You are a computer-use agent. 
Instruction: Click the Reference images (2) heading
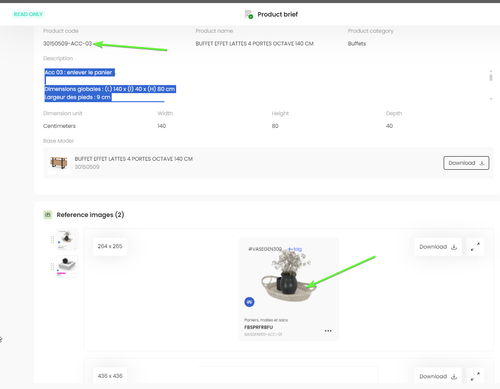click(x=90, y=215)
